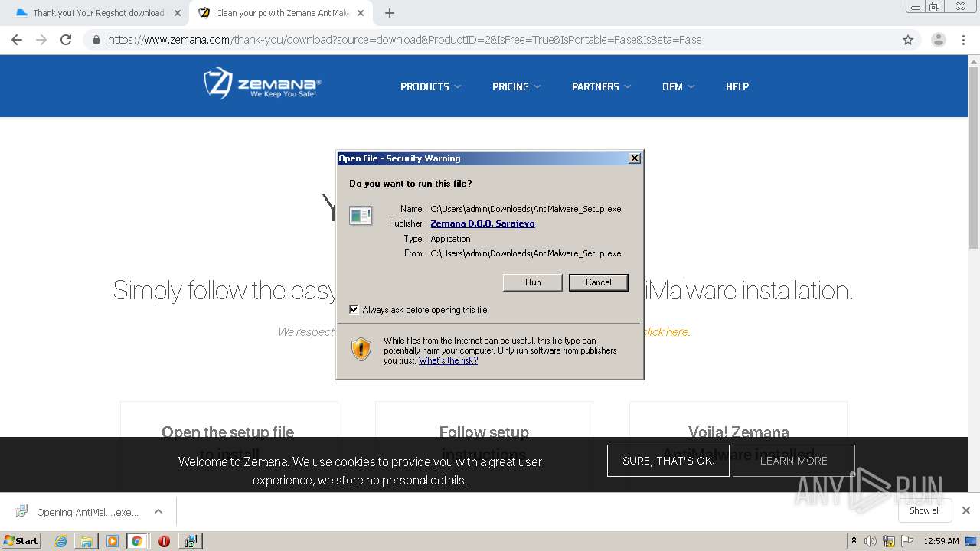Untick Always ask before opening this file
Image resolution: width=980 pixels, height=551 pixels.
point(354,310)
